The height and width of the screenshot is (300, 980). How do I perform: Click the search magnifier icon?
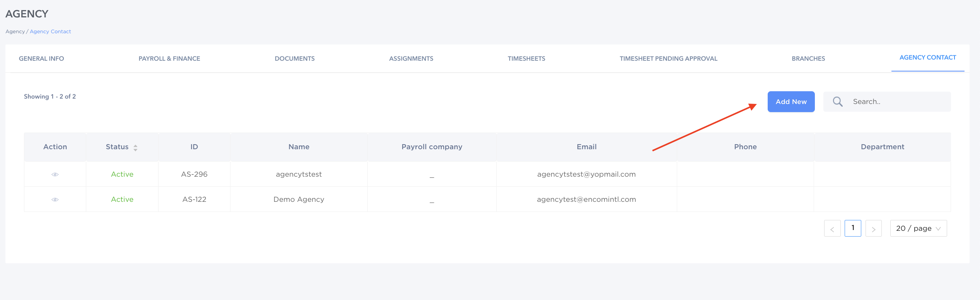(x=838, y=102)
